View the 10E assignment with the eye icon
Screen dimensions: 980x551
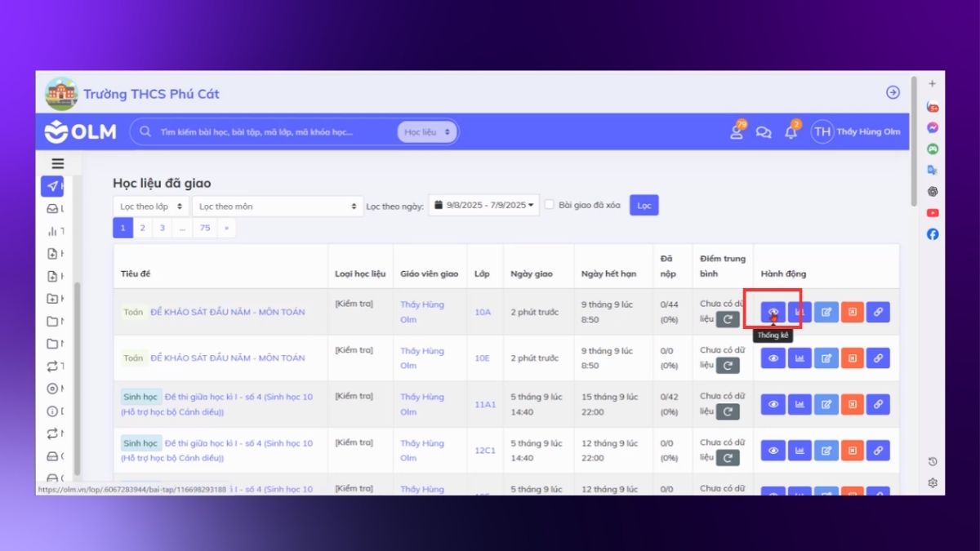click(773, 358)
